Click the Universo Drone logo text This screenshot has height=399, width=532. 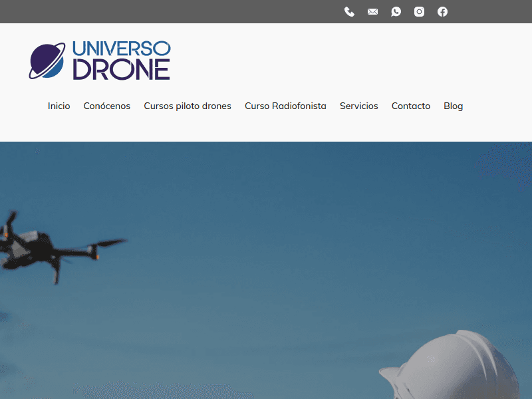point(120,59)
